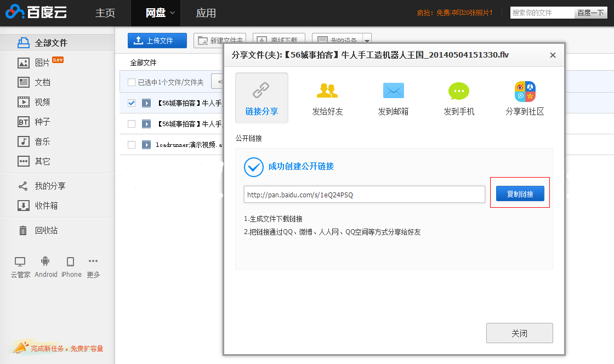Expand the 我的设备 dropdown arrow
This screenshot has width=614, height=364.
367,41
